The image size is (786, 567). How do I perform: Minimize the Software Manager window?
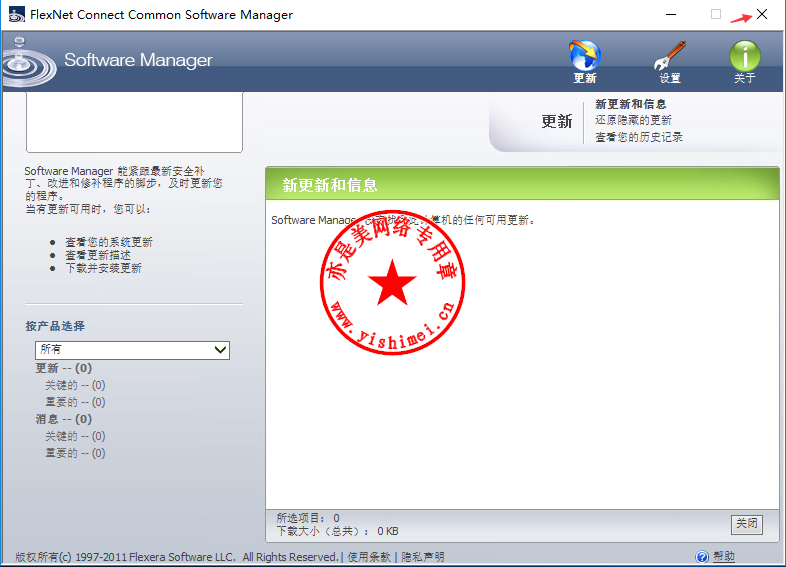(671, 15)
